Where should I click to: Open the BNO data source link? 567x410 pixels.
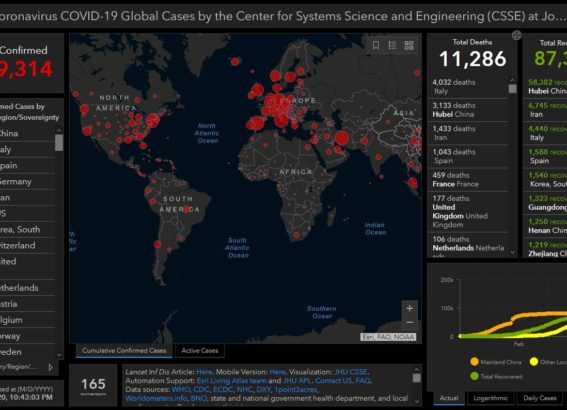pyautogui.click(x=198, y=398)
